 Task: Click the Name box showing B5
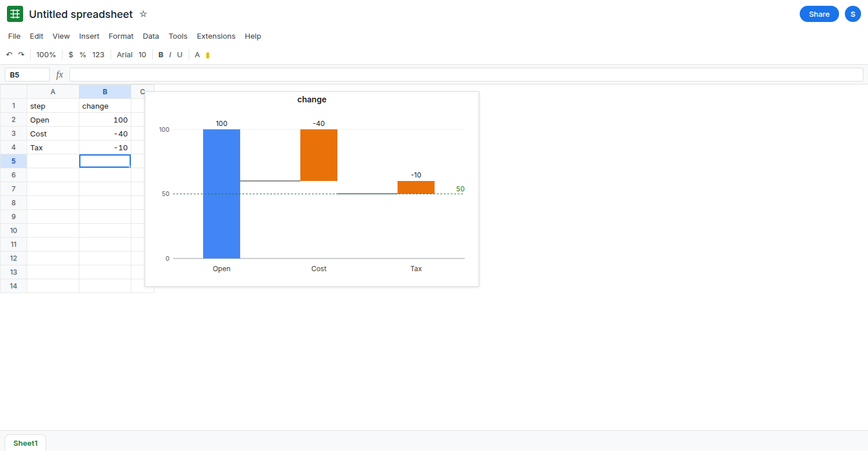coord(27,75)
